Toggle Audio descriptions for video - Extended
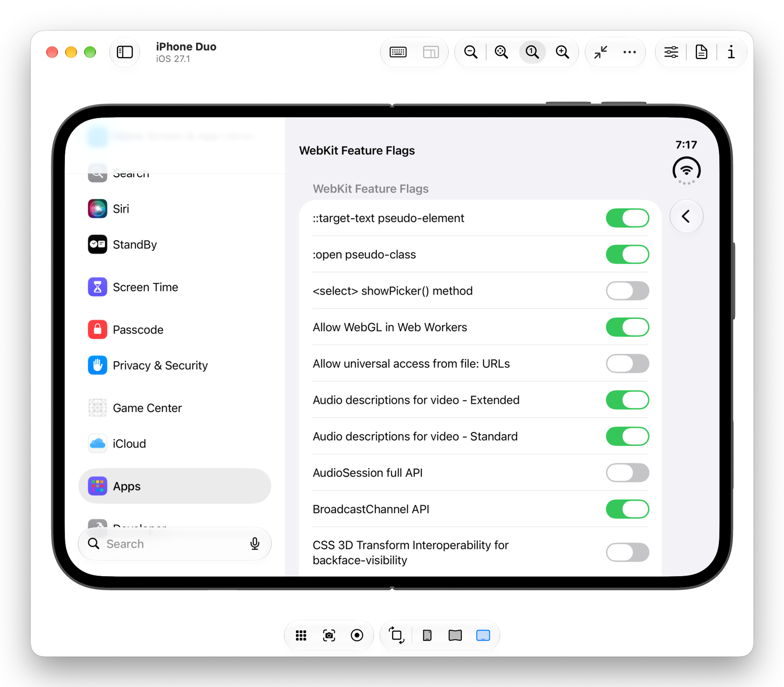 point(627,400)
